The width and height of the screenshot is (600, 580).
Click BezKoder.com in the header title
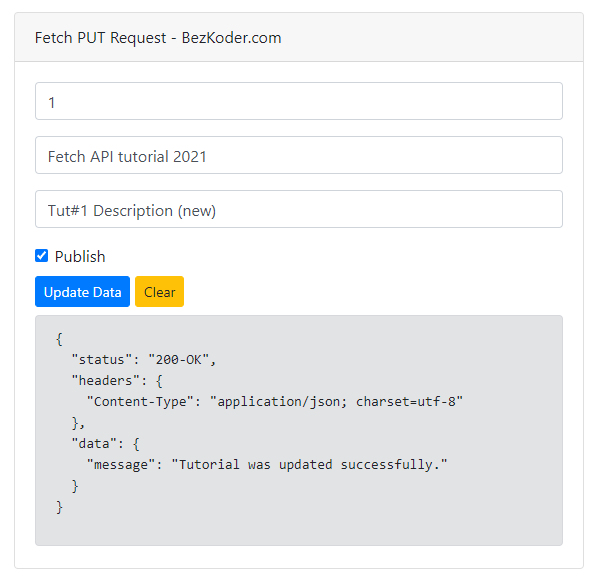point(231,38)
